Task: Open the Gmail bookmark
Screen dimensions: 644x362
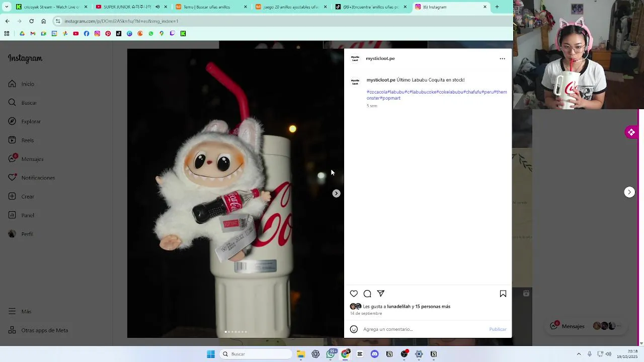Action: point(33,34)
